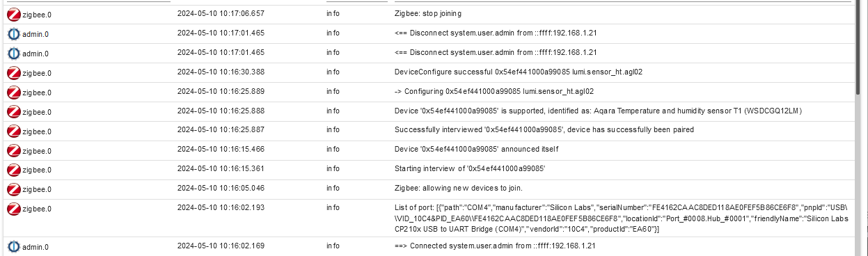Click zigbee icon on 'Starting interview' row
Image resolution: width=868 pixels, height=256 pixels.
[x=13, y=170]
